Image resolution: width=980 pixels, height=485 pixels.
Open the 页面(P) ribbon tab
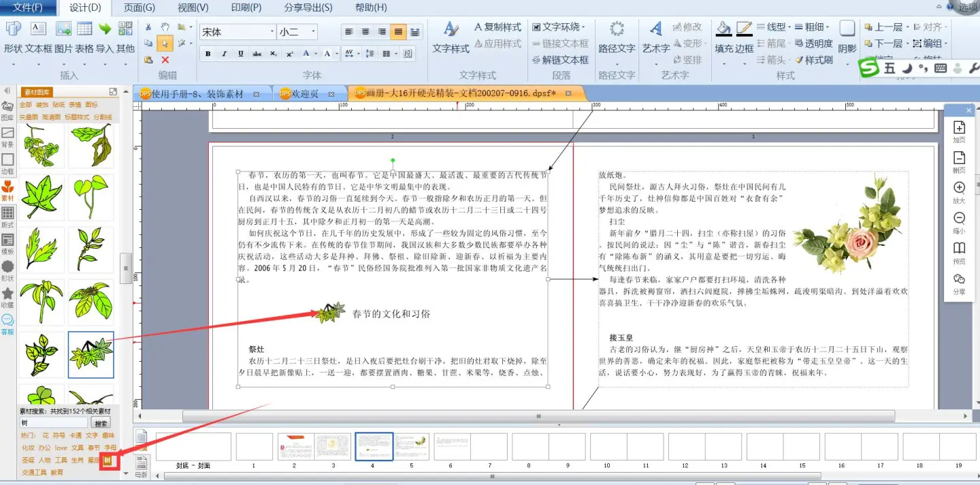coord(139,7)
